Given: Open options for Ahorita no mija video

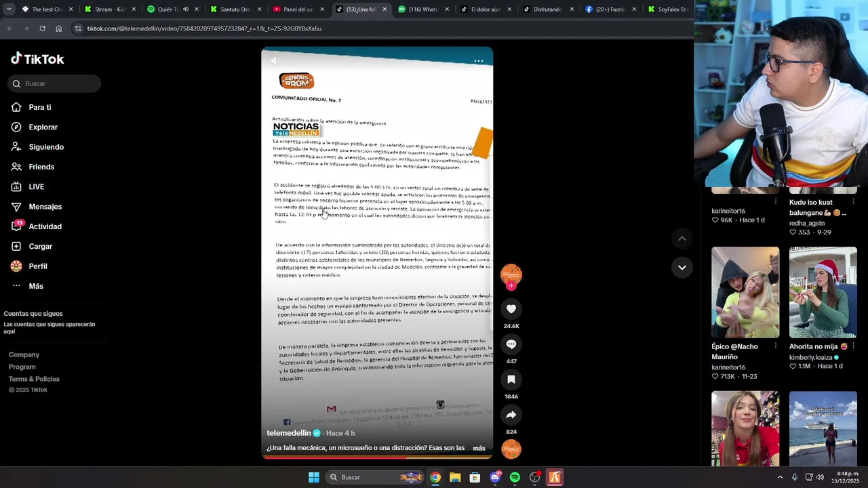Looking at the screenshot, I should [853, 346].
